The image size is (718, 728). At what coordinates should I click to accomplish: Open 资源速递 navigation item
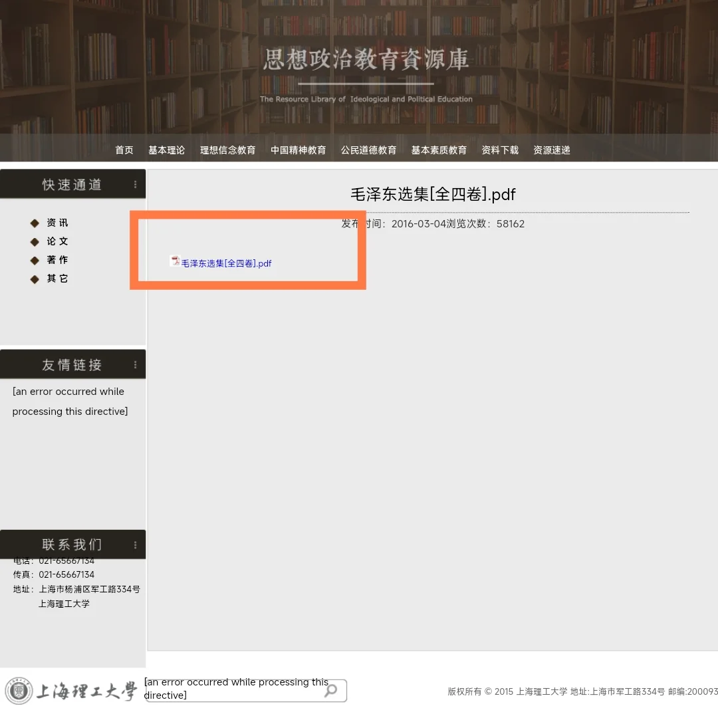pyautogui.click(x=552, y=150)
